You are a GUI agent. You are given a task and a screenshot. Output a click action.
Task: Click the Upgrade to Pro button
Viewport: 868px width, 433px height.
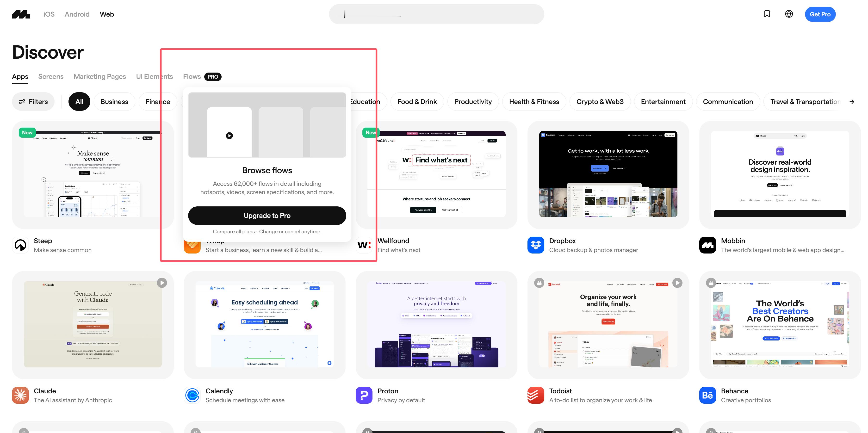pos(267,216)
